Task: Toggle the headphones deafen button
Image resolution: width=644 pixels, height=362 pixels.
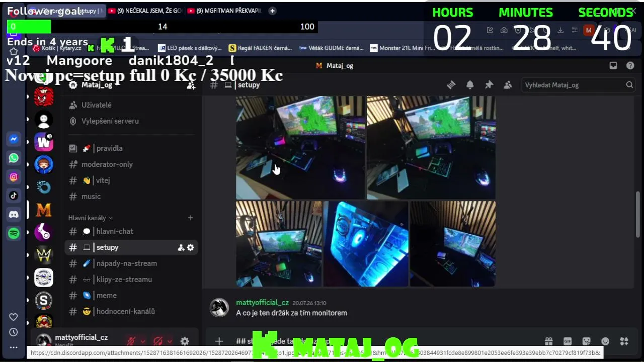Action: [158, 341]
